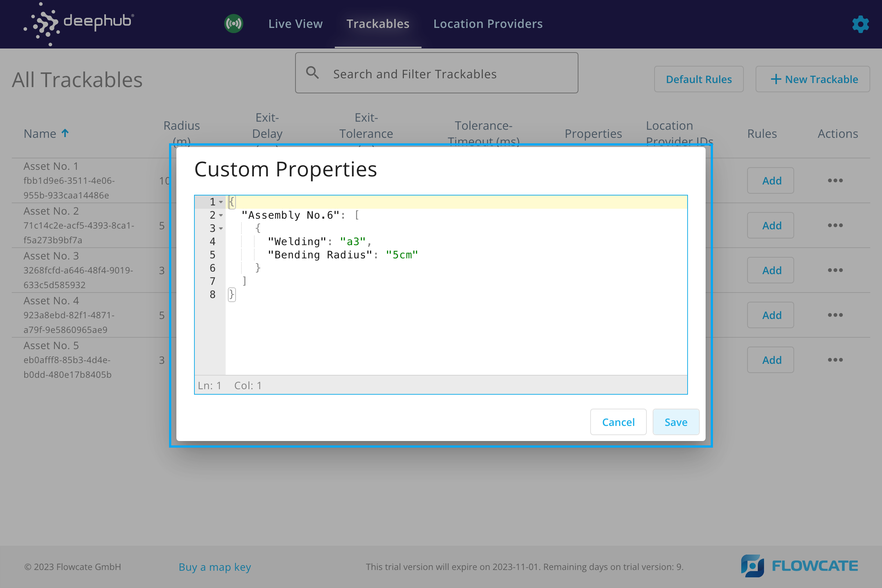Click Add rule for Asset No. 1
This screenshot has height=588, width=882.
click(771, 180)
